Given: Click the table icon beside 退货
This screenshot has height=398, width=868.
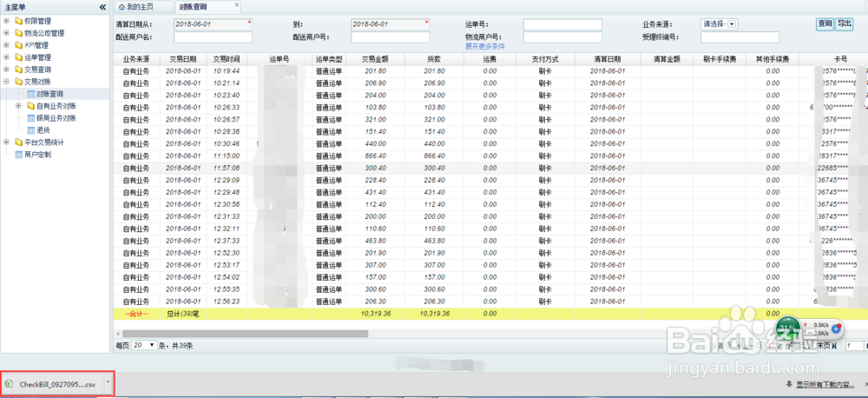Looking at the screenshot, I should 31,130.
